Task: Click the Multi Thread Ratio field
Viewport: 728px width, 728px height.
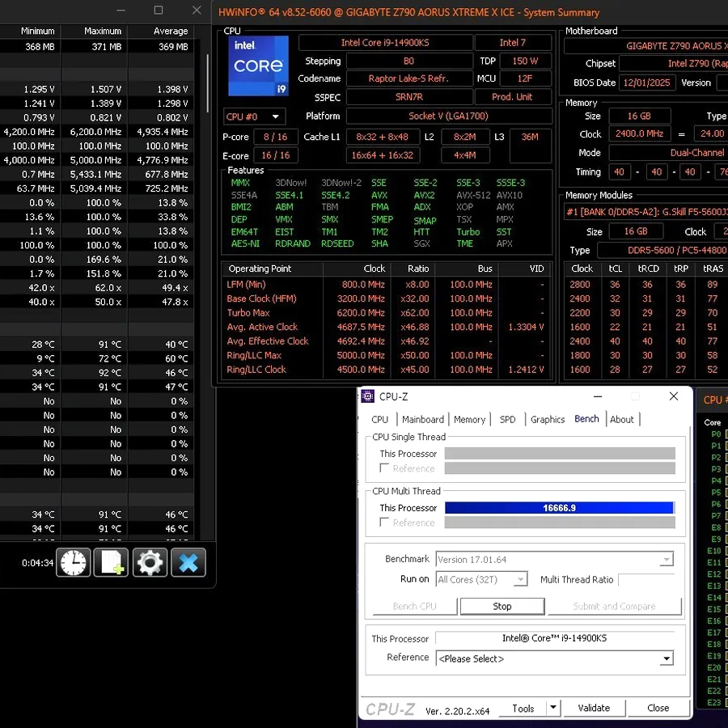Action: click(x=646, y=579)
